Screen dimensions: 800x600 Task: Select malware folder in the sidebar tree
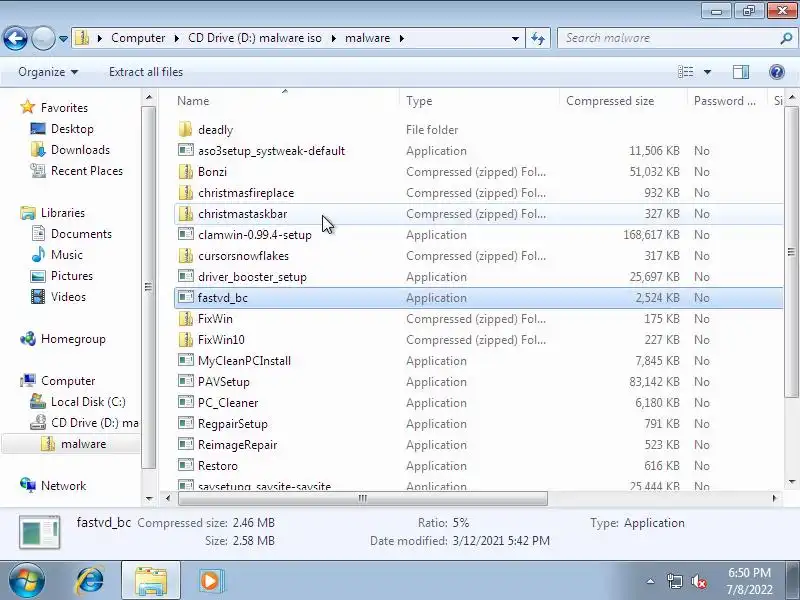83,444
